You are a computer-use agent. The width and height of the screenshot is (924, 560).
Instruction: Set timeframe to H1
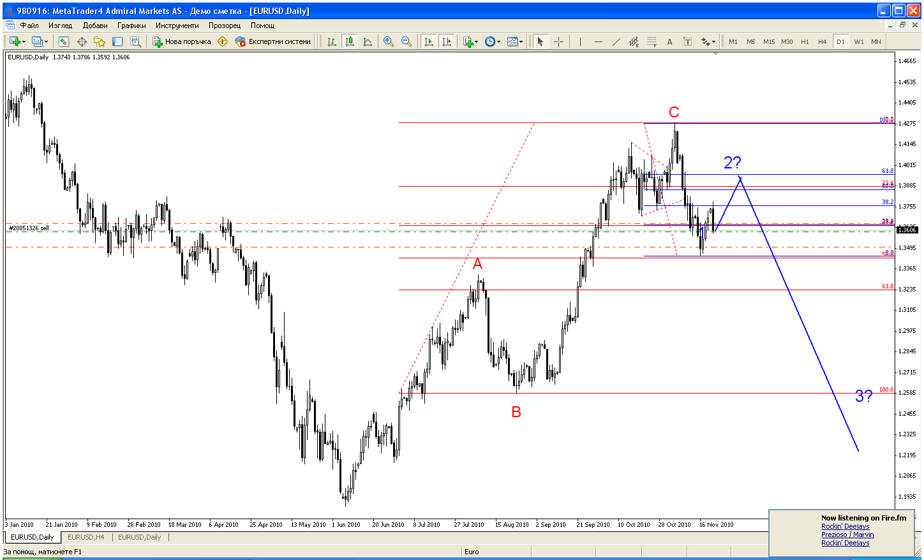point(805,41)
